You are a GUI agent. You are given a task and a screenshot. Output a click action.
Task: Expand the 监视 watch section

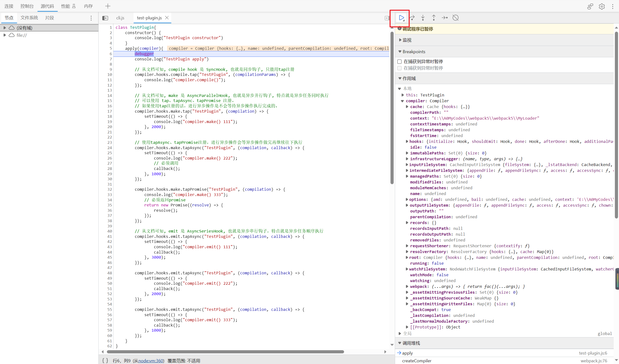click(400, 40)
